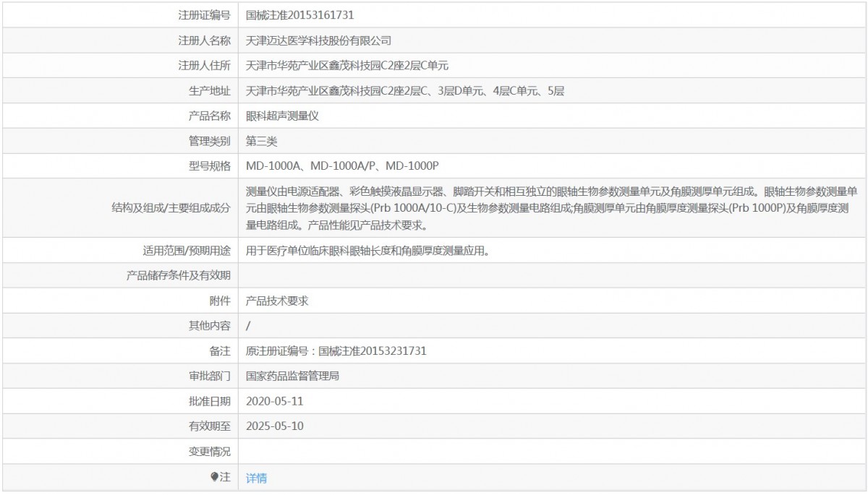Select the slash value in the 其他内容 row
This screenshot has width=868, height=495.
[x=248, y=326]
